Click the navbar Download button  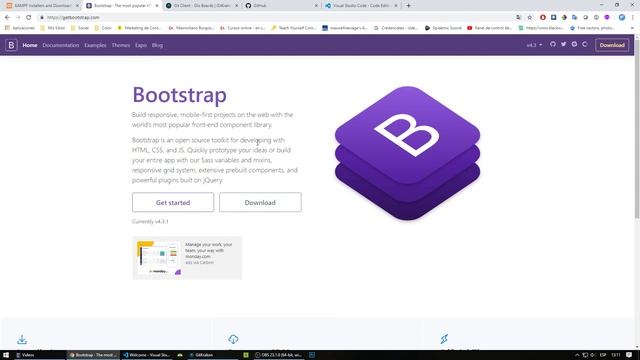click(612, 45)
